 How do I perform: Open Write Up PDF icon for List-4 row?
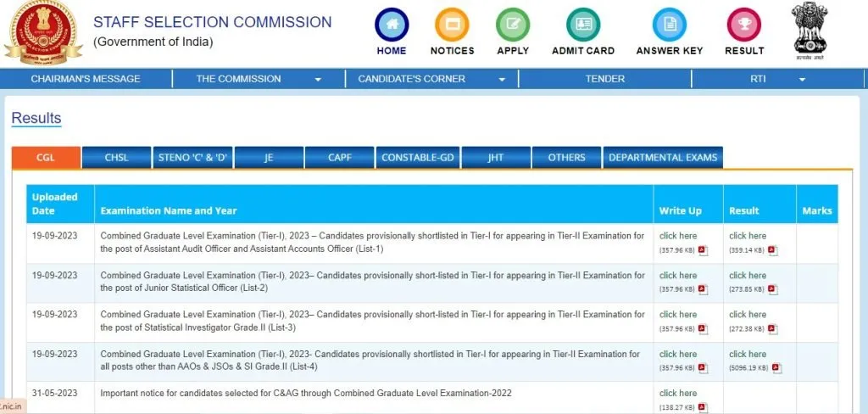[x=703, y=368]
